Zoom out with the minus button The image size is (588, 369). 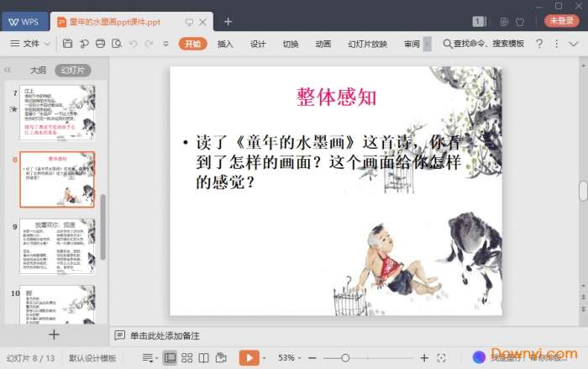pos(312,358)
